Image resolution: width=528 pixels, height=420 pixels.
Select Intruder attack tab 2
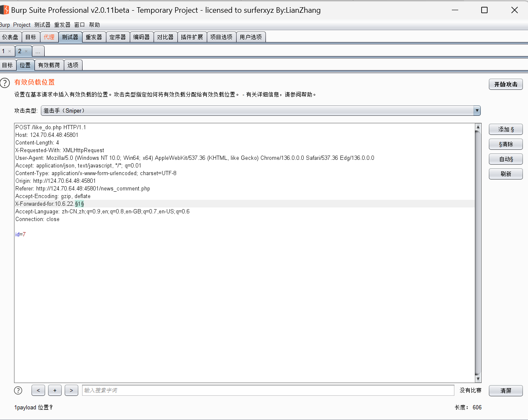click(20, 51)
